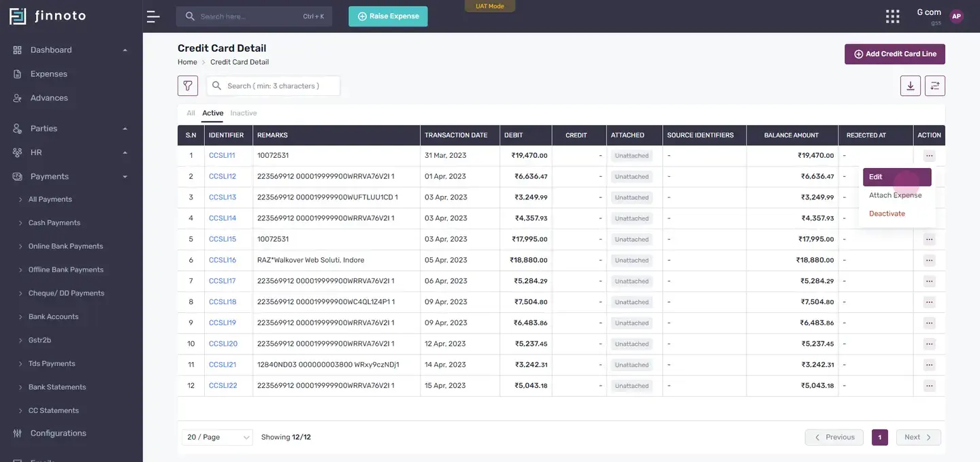Open the Online Bank Payments submenu
This screenshot has width=980, height=462.
coord(65,246)
